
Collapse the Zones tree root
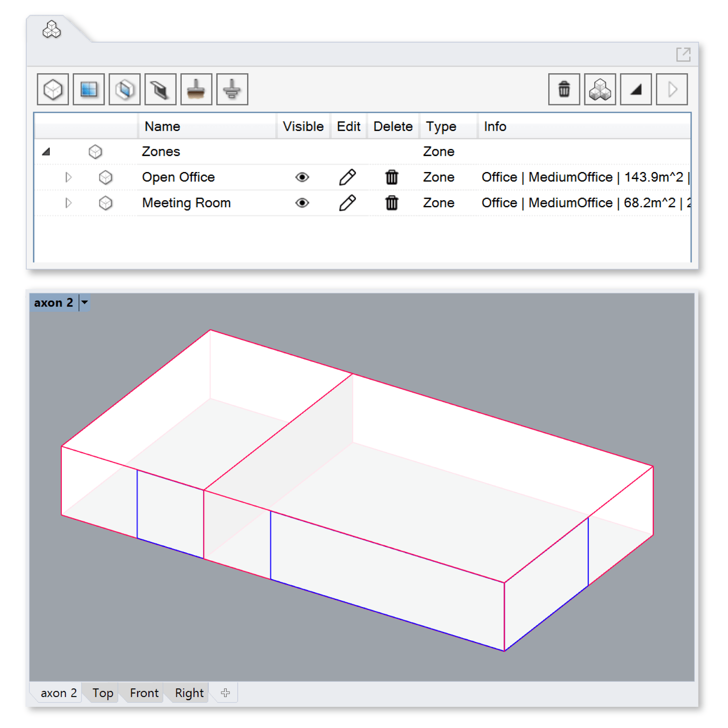[46, 151]
